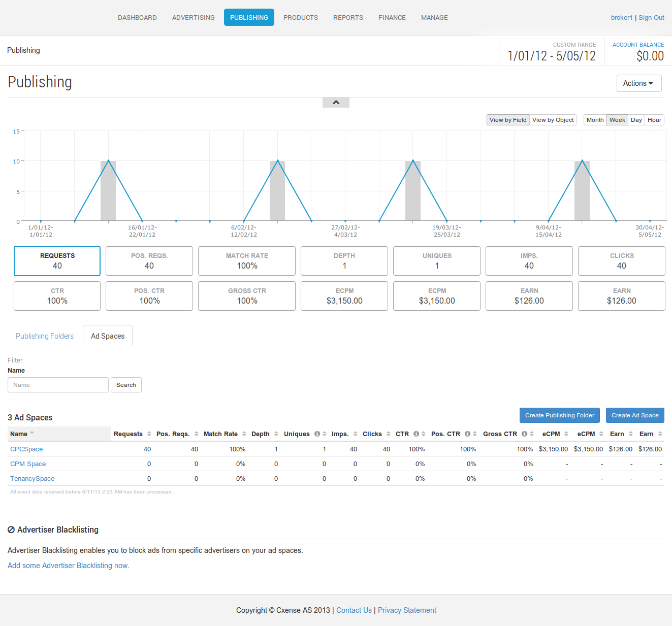
Task: Sort the table by Clicks arrows
Action: (x=389, y=434)
